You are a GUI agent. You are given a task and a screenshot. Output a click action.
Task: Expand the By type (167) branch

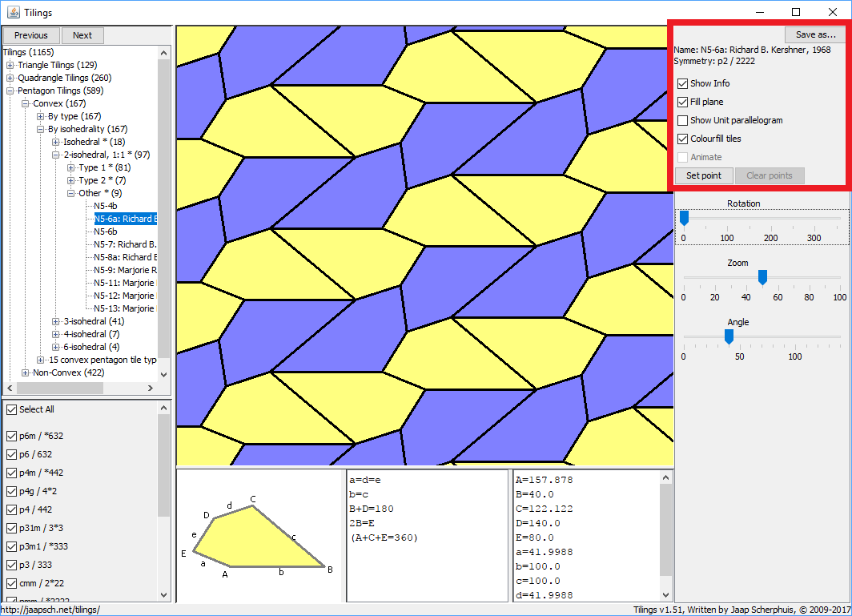(x=40, y=116)
